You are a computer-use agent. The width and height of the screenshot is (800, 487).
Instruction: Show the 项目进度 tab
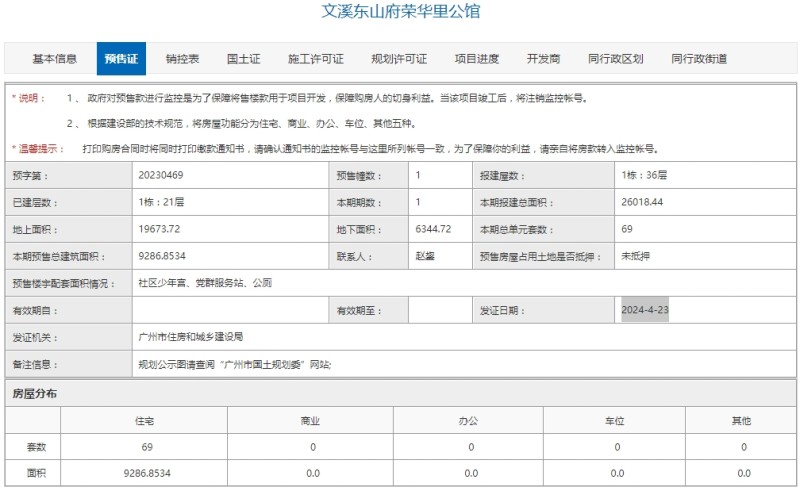coord(477,59)
